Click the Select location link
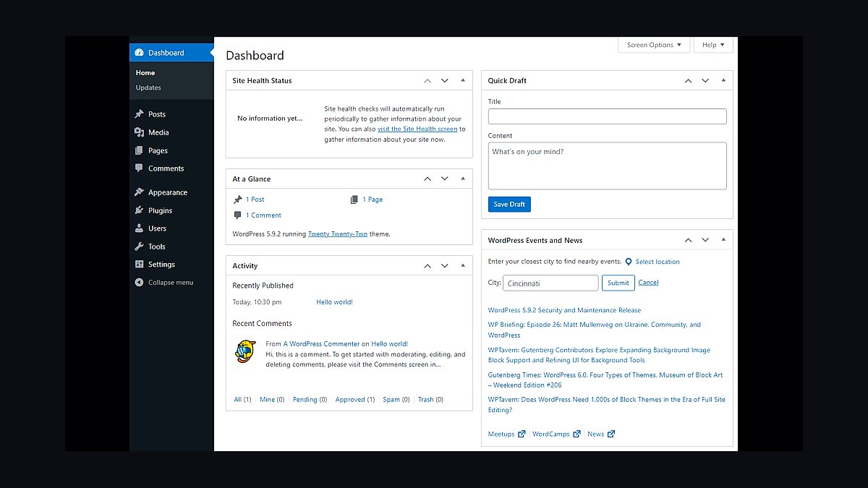 pos(658,262)
